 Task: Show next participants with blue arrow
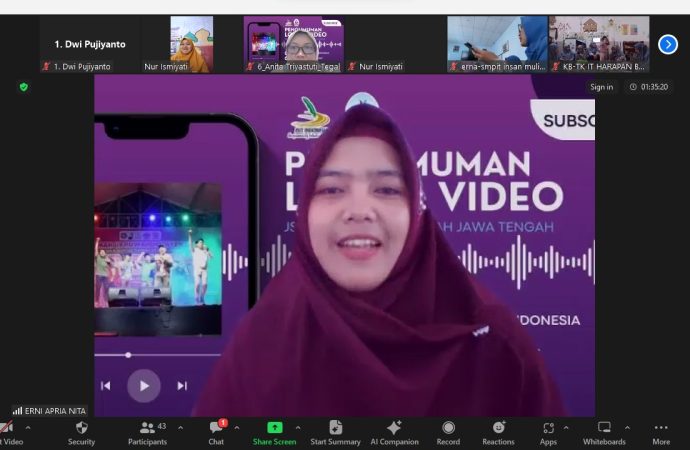(x=668, y=44)
